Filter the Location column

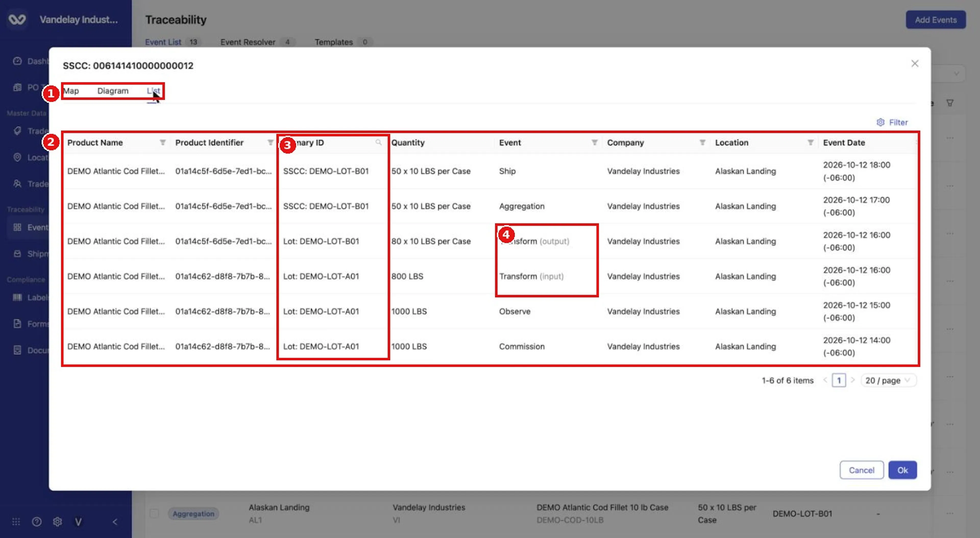coord(810,142)
